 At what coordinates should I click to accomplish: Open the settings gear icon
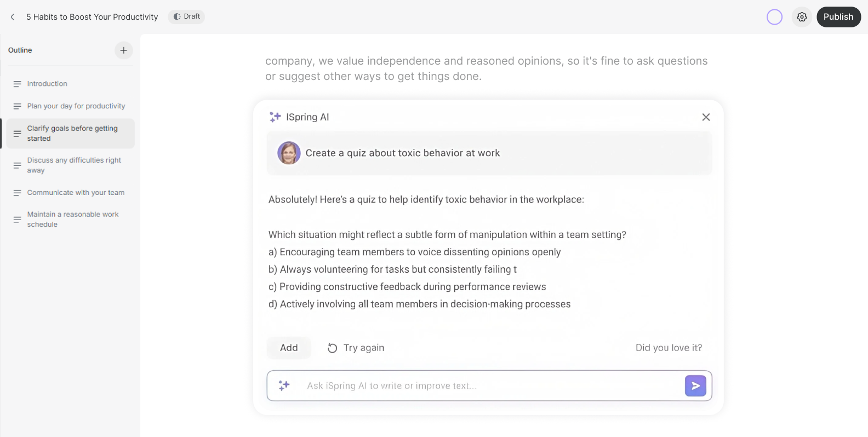(802, 17)
